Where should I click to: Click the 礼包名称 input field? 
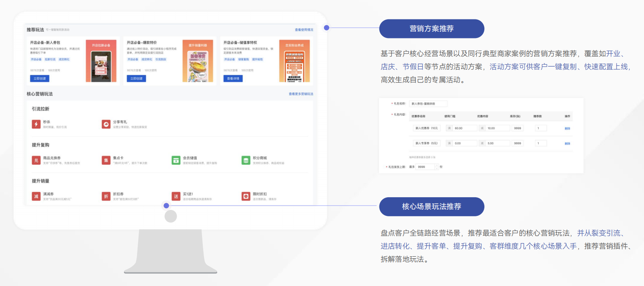click(428, 104)
